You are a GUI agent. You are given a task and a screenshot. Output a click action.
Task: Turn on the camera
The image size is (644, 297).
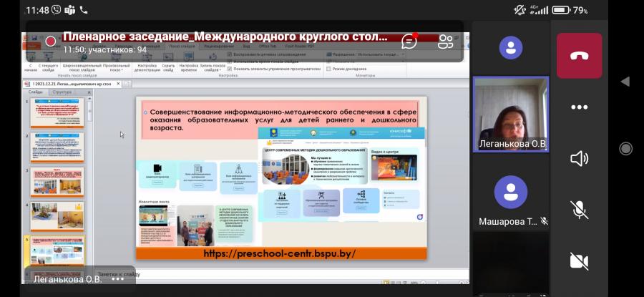[x=579, y=261]
